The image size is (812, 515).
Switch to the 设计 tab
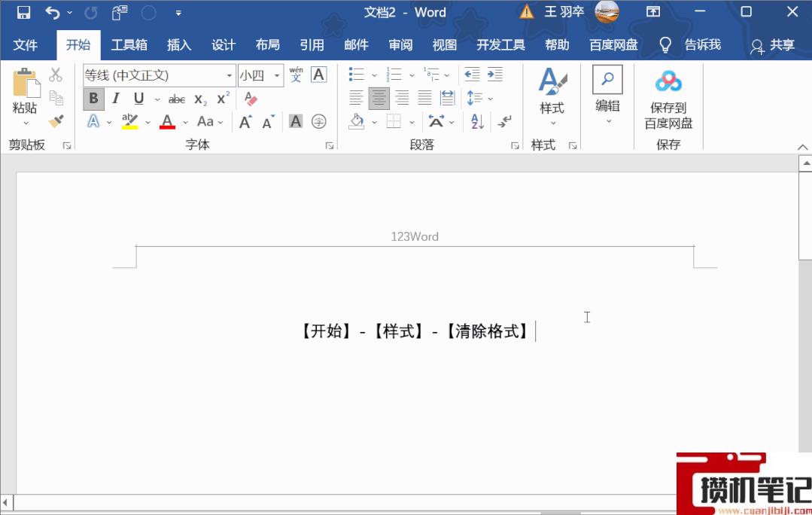pos(224,45)
